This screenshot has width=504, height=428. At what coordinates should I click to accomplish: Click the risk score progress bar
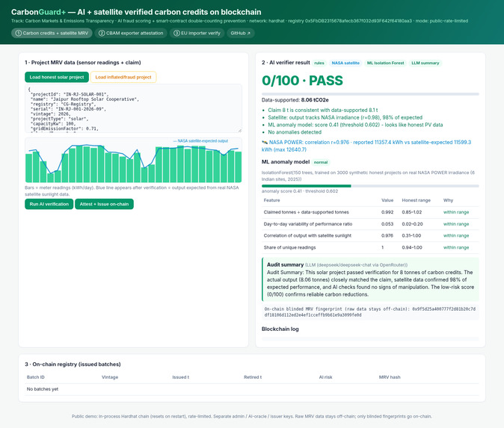(x=370, y=94)
